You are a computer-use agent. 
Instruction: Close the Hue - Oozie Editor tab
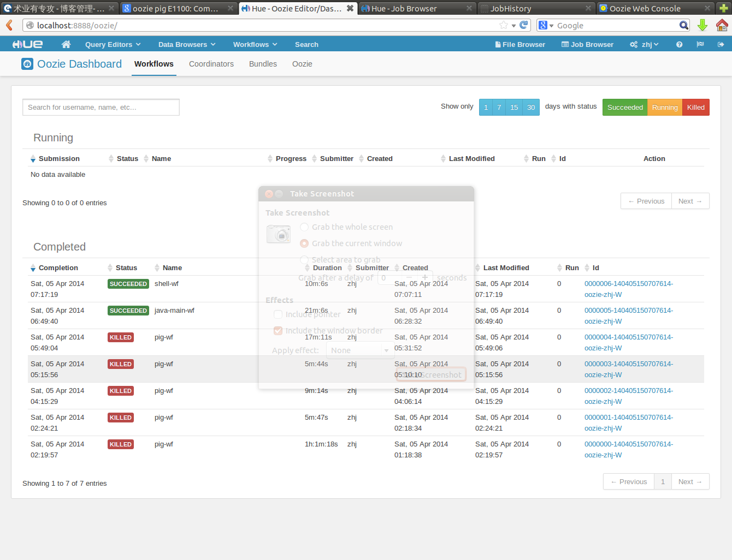(x=350, y=8)
